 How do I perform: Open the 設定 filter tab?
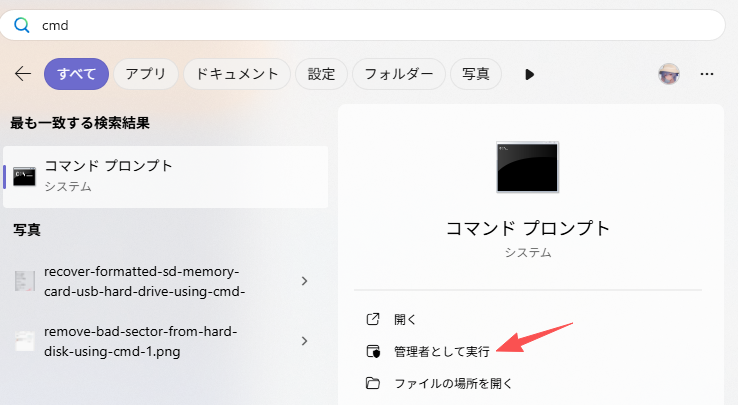pyautogui.click(x=321, y=74)
